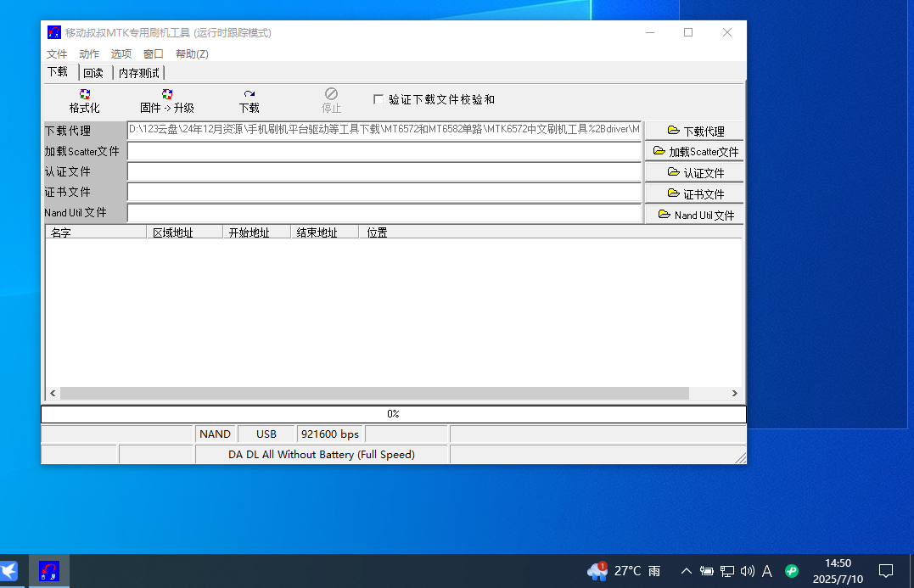The width and height of the screenshot is (914, 588).
Task: Focus the 下载代理 path field
Action: (x=384, y=131)
